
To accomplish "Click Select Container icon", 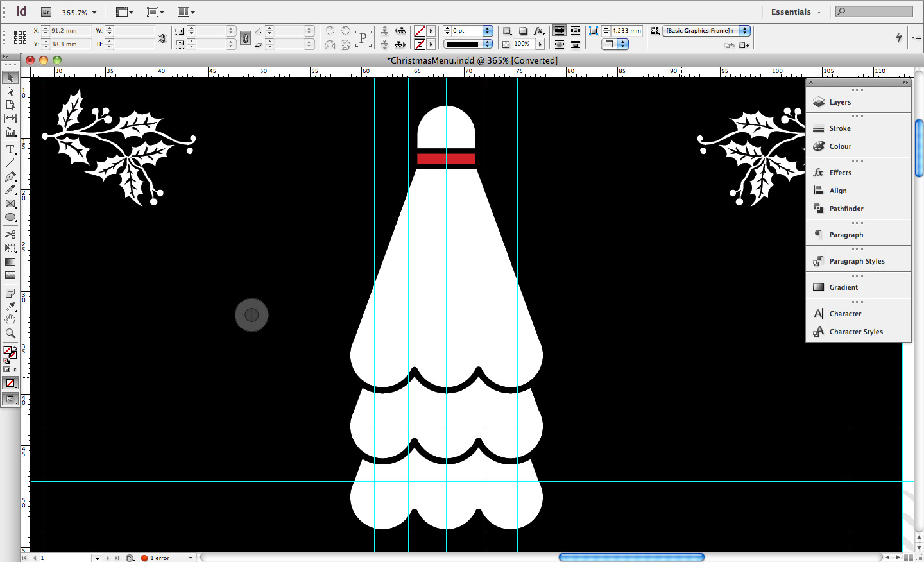I will 384,31.
